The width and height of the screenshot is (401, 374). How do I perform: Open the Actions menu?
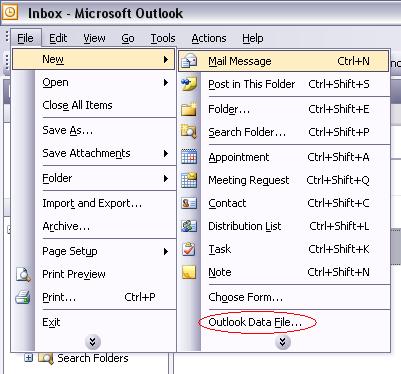click(x=209, y=38)
